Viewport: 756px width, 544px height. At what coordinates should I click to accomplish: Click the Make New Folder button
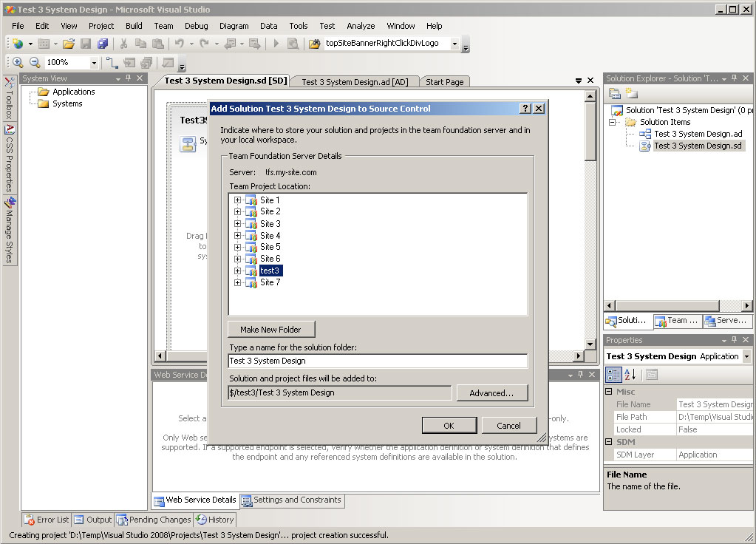click(x=271, y=330)
